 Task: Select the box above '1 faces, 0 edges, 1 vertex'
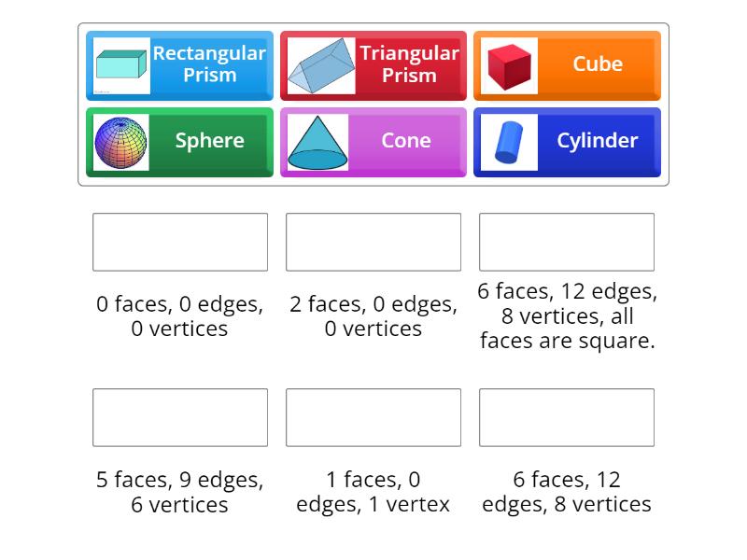point(373,417)
